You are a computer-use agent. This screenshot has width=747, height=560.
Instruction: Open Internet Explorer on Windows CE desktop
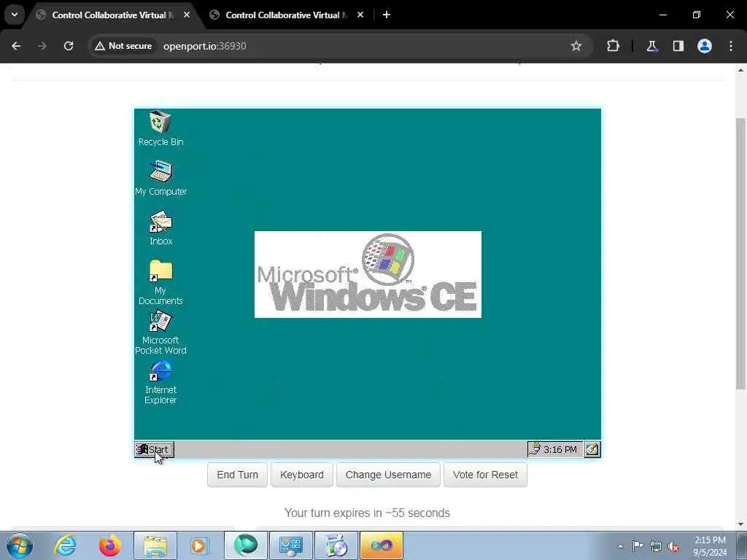pyautogui.click(x=160, y=382)
